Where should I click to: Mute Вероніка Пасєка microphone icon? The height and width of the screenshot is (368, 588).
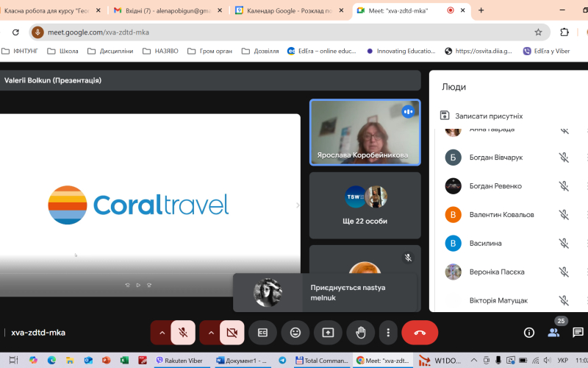coord(564,272)
